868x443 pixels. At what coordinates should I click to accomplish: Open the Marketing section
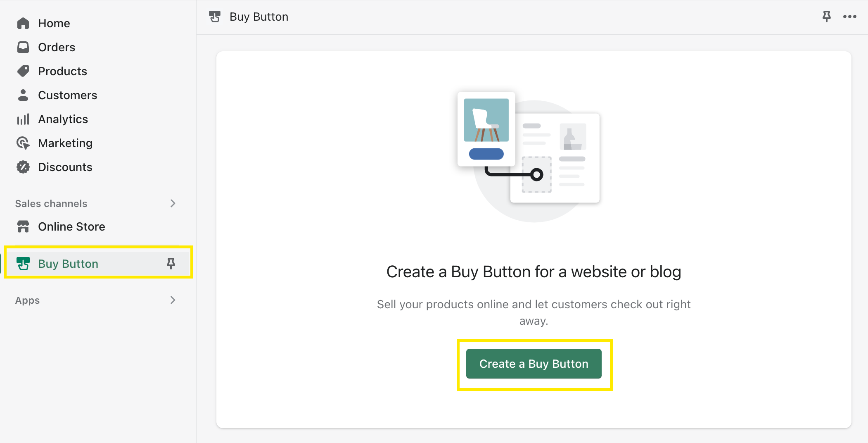(x=65, y=143)
